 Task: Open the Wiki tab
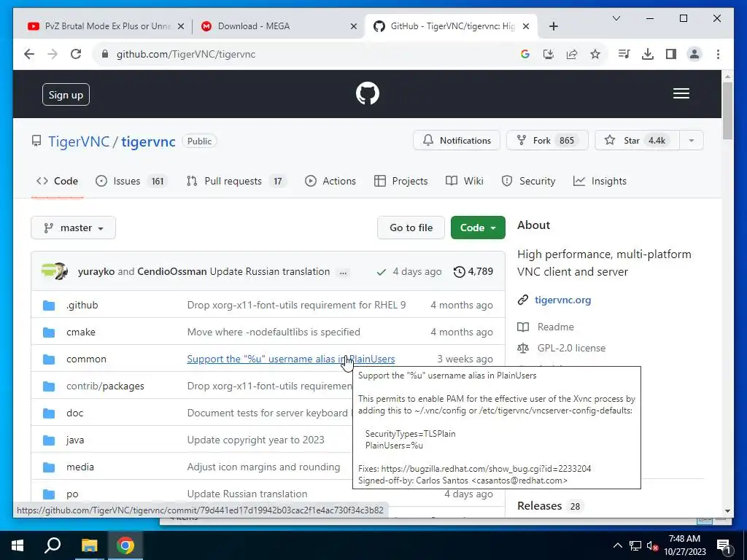464,181
